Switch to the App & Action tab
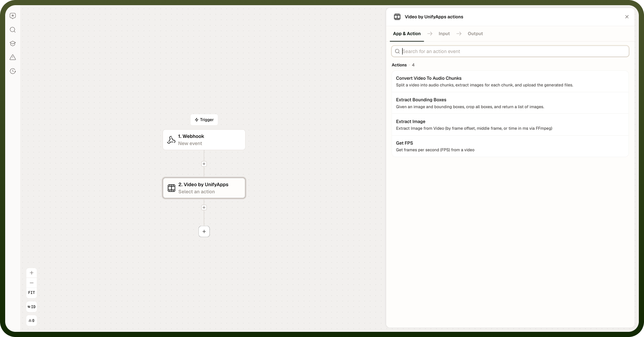Viewport: 644px width, 337px height. click(406, 34)
